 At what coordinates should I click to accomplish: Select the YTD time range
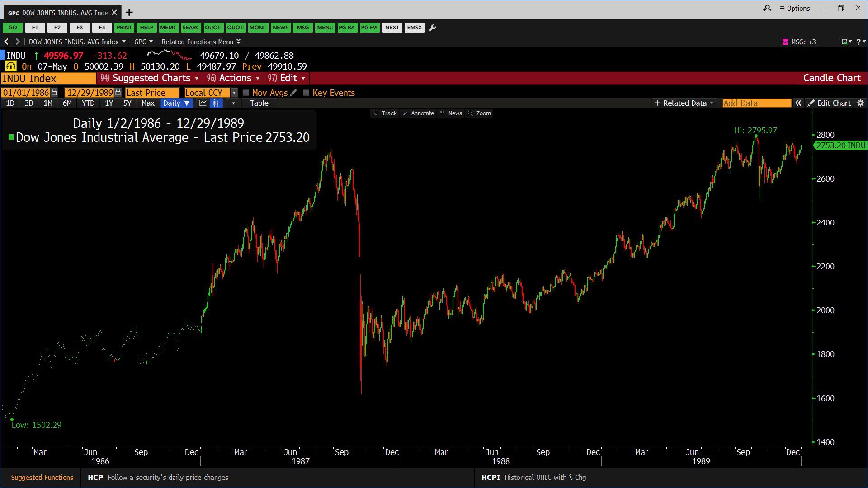pyautogui.click(x=88, y=103)
